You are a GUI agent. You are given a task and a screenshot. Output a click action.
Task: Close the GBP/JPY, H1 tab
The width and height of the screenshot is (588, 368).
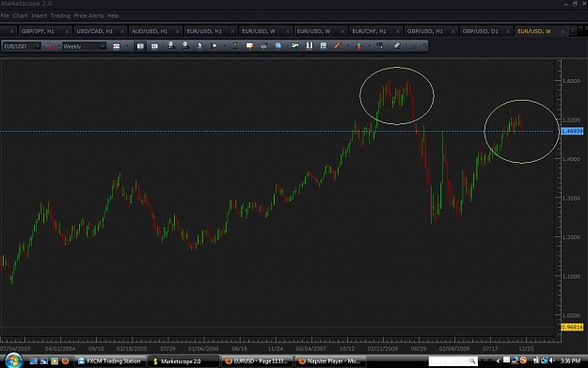(x=67, y=31)
